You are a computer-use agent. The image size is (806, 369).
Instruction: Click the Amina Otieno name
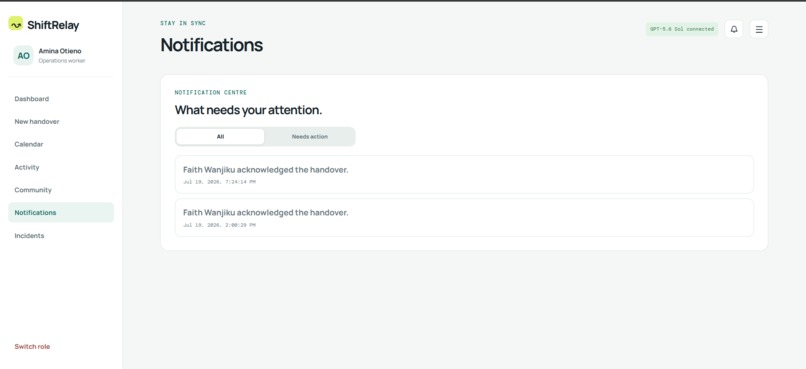[60, 51]
